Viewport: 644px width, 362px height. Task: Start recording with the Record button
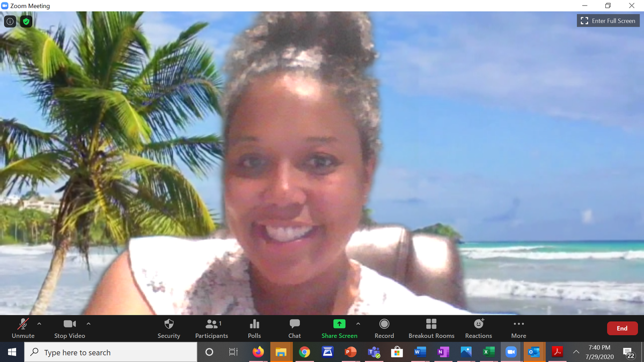pos(384,328)
